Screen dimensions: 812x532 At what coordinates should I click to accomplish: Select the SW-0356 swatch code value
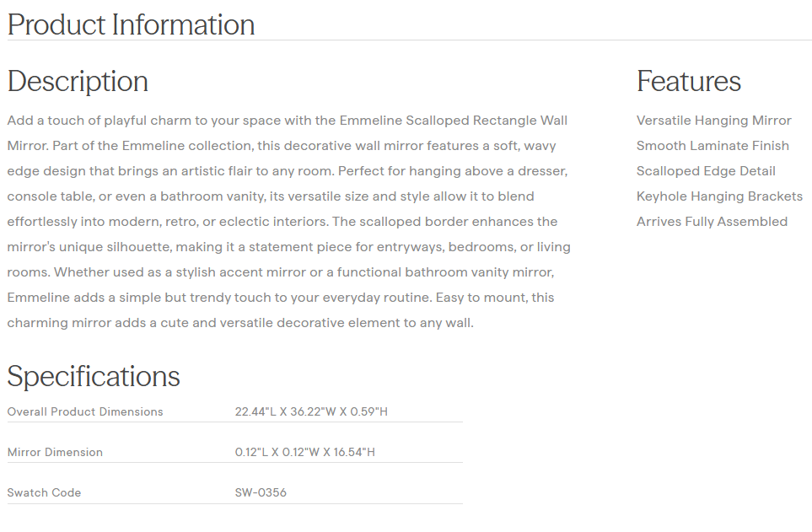coord(261,493)
